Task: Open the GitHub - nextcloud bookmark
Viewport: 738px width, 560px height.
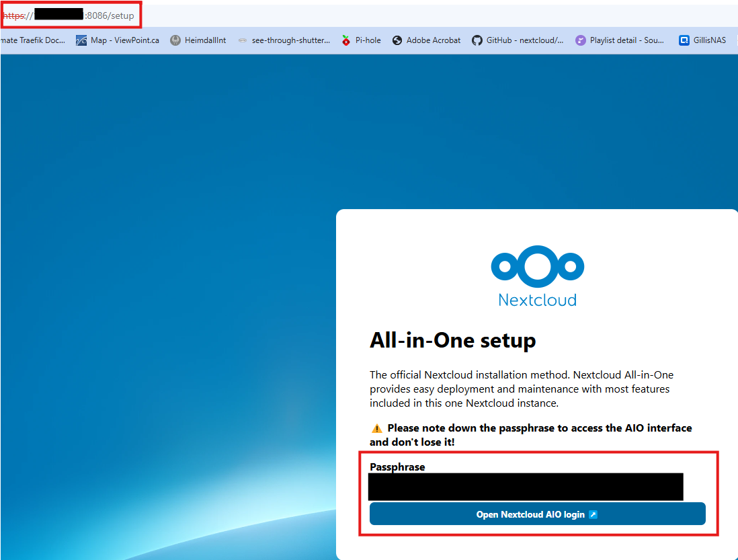Action: click(518, 40)
